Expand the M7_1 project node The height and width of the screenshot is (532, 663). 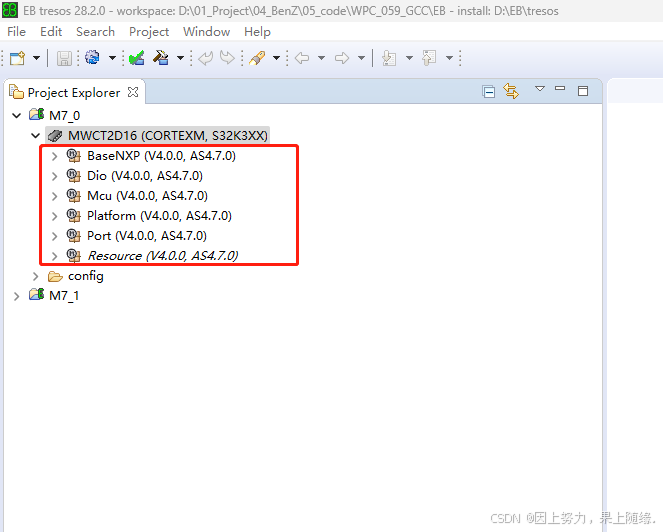(16, 296)
